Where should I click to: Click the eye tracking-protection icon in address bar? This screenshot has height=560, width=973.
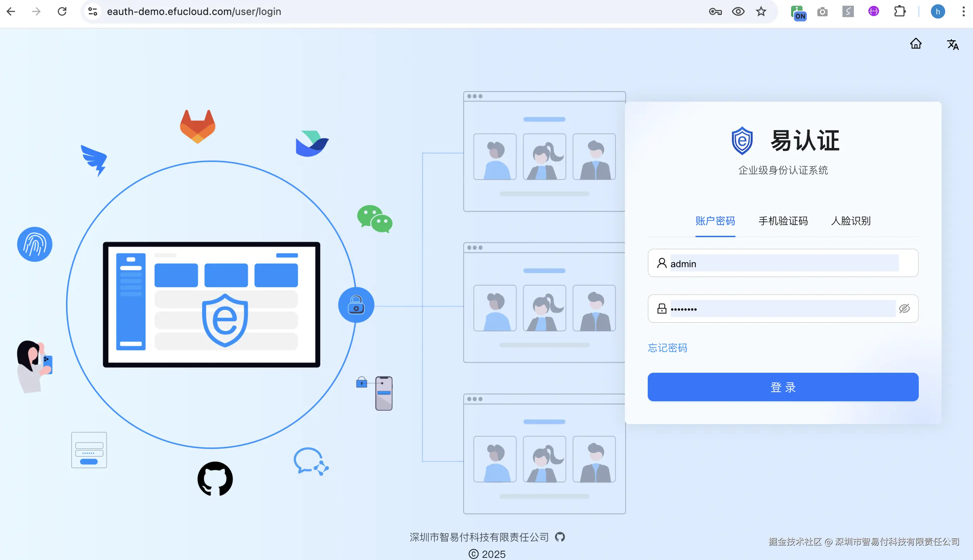738,11
